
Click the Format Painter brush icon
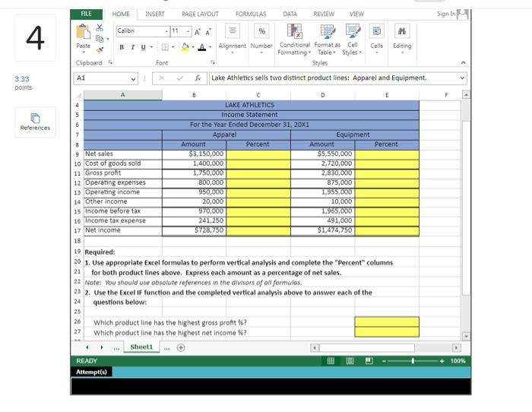(100, 50)
